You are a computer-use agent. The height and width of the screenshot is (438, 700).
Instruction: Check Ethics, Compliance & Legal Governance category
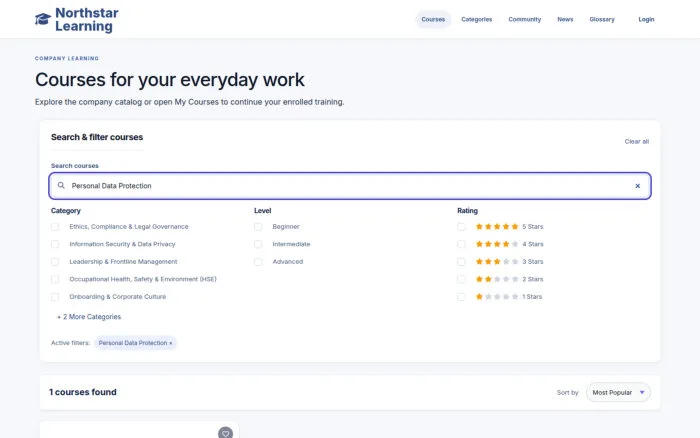pyautogui.click(x=55, y=227)
